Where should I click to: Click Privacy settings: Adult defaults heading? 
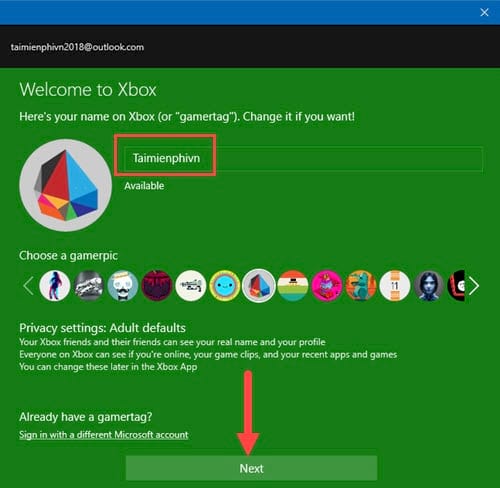pyautogui.click(x=103, y=328)
